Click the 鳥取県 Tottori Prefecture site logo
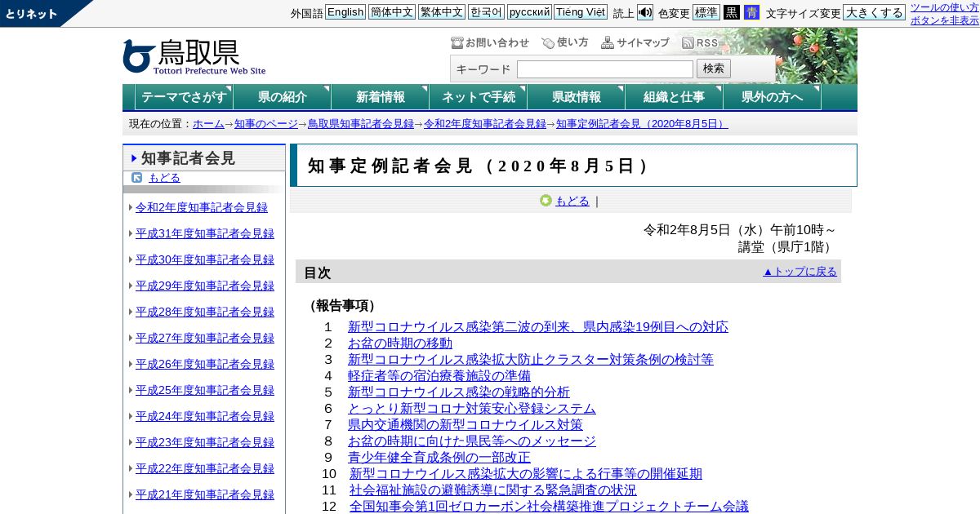 click(194, 57)
